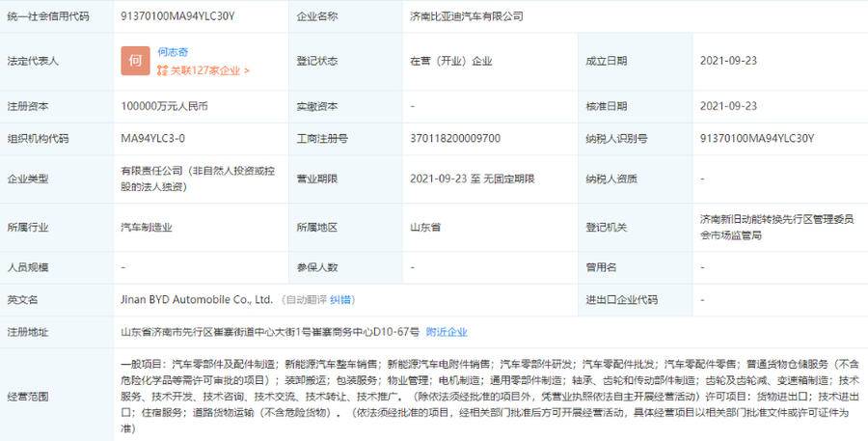Select registration status 在营（开业）企业
The width and height of the screenshot is (868, 441).
(451, 61)
